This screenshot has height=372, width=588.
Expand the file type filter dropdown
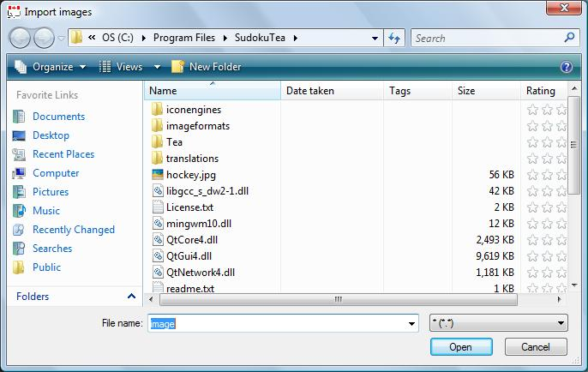point(497,323)
